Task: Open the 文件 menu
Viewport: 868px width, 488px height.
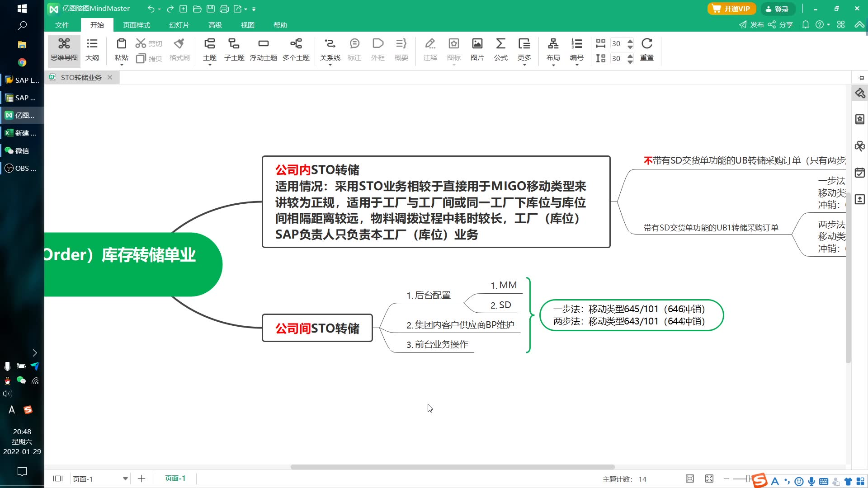Action: 62,25
